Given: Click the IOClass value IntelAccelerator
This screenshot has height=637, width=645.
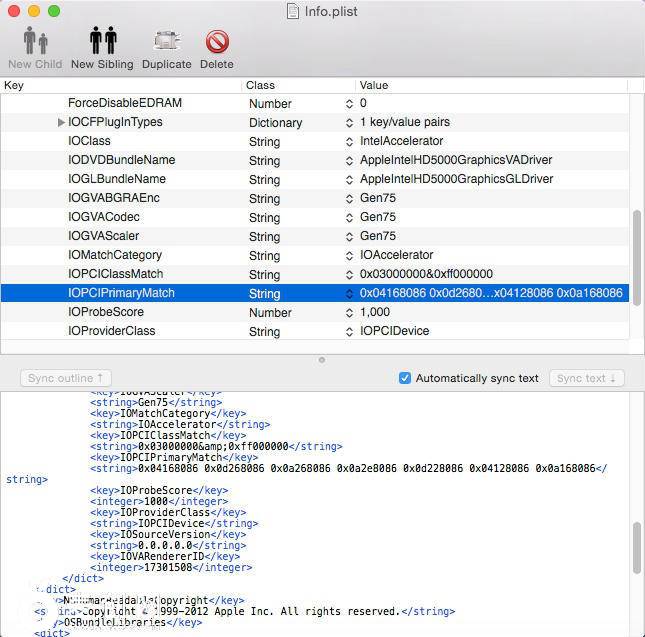Looking at the screenshot, I should coord(403,141).
